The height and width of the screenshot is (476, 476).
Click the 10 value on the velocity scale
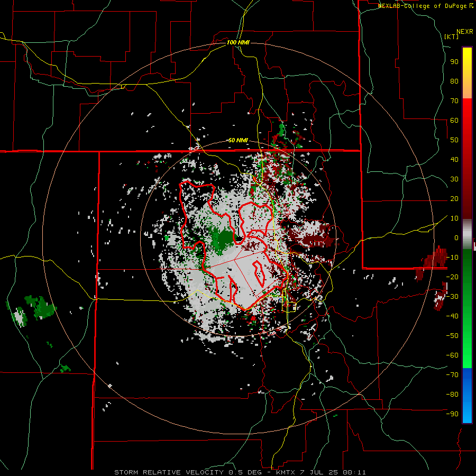pyautogui.click(x=454, y=218)
